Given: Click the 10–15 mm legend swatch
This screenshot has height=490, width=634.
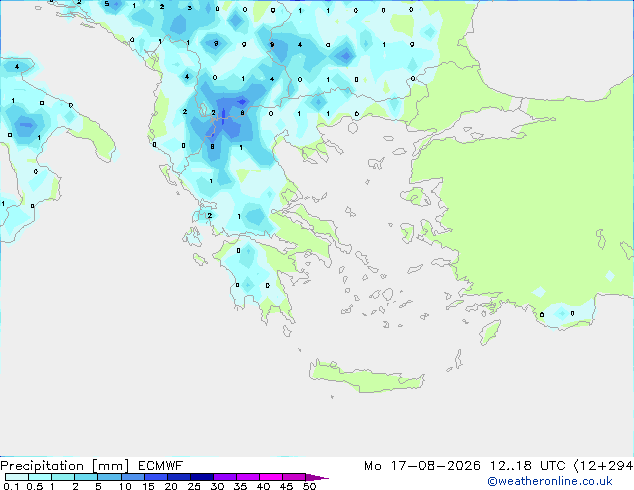Looking at the screenshot, I should click(132, 477).
